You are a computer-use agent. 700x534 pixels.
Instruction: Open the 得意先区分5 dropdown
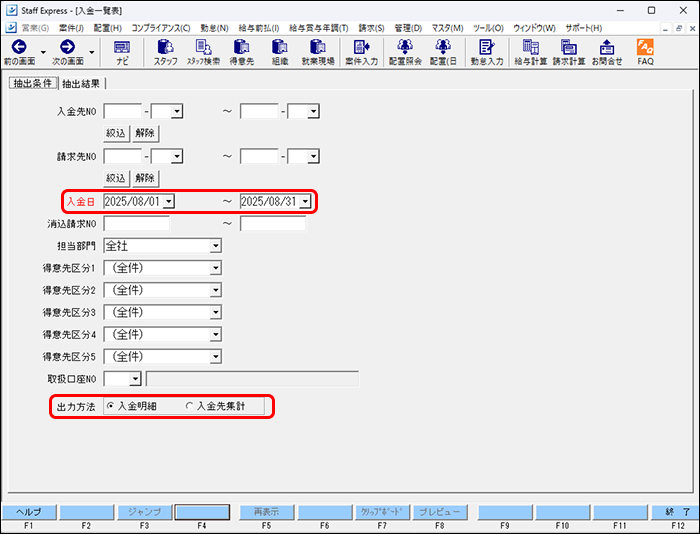pos(216,357)
